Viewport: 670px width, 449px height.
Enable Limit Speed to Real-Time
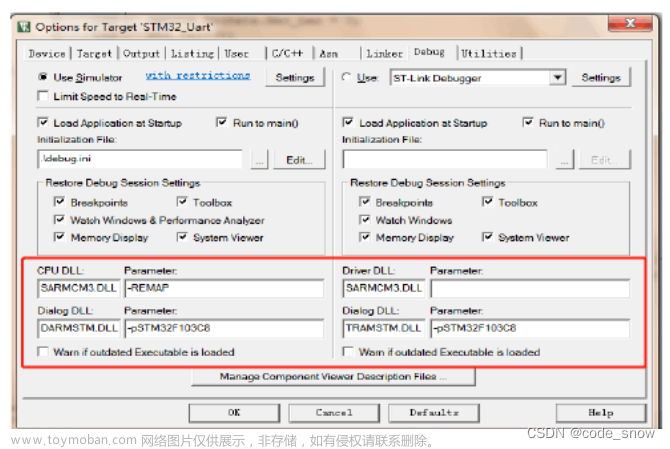(x=43, y=96)
